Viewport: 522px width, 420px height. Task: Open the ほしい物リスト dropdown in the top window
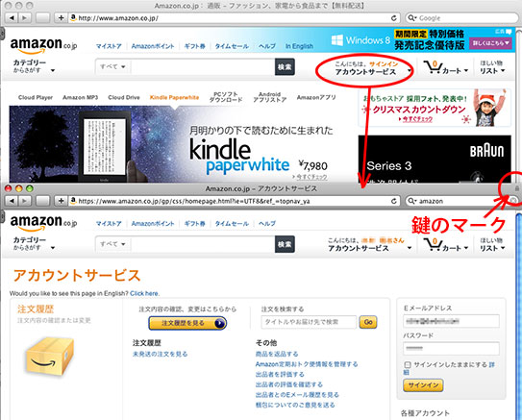pyautogui.click(x=492, y=67)
